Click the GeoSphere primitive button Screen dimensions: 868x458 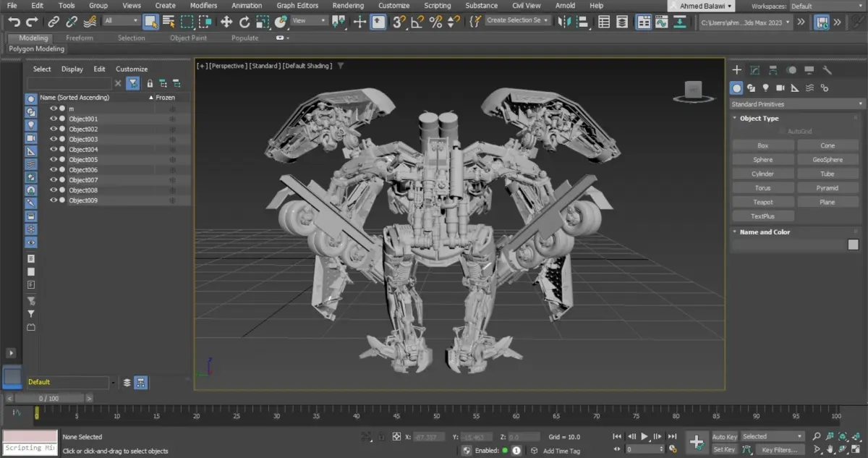827,160
